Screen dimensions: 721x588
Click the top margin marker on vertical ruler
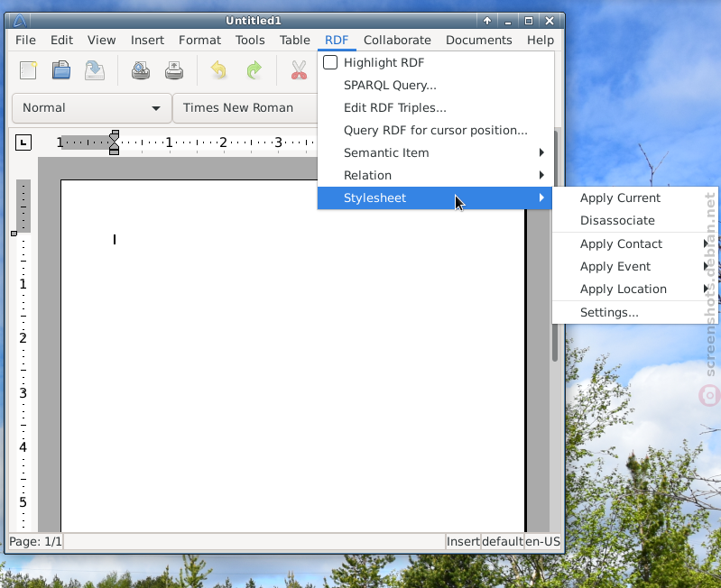(x=14, y=234)
